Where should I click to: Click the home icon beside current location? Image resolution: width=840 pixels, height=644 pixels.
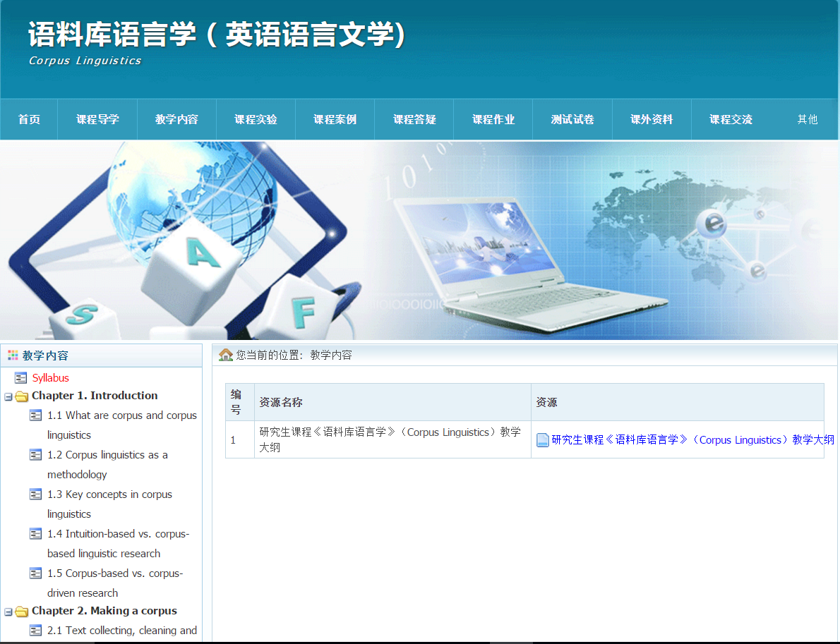(x=226, y=355)
